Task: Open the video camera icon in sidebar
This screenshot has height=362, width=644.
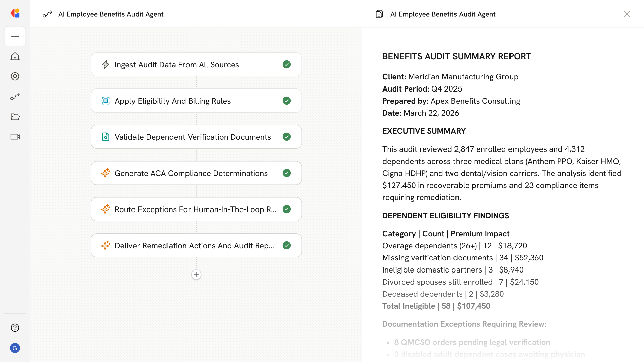Action: coord(15,137)
